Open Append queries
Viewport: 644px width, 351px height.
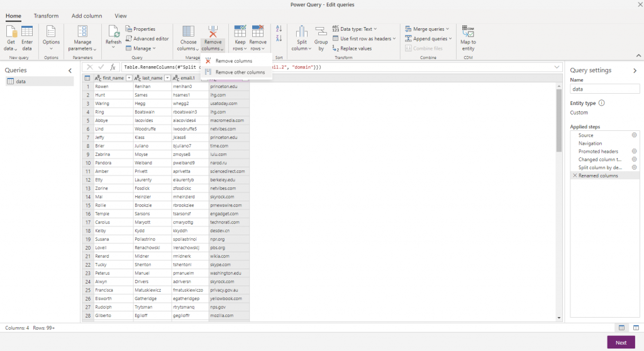(x=426, y=38)
